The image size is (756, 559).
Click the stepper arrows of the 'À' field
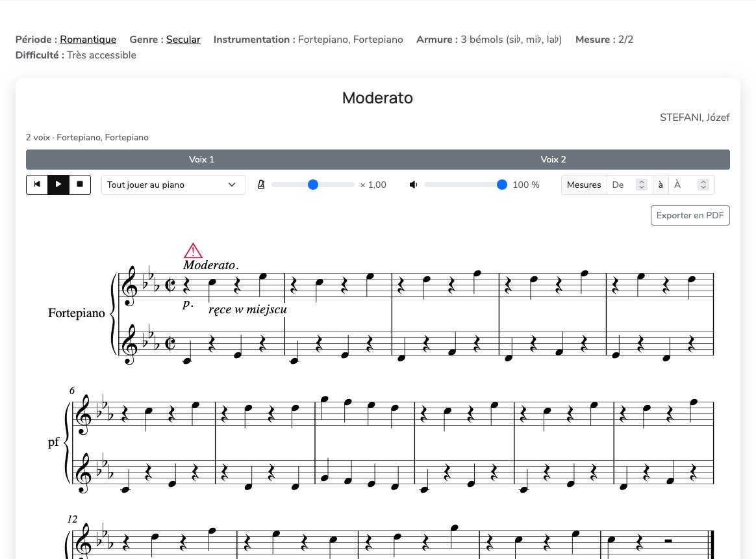[x=703, y=185]
